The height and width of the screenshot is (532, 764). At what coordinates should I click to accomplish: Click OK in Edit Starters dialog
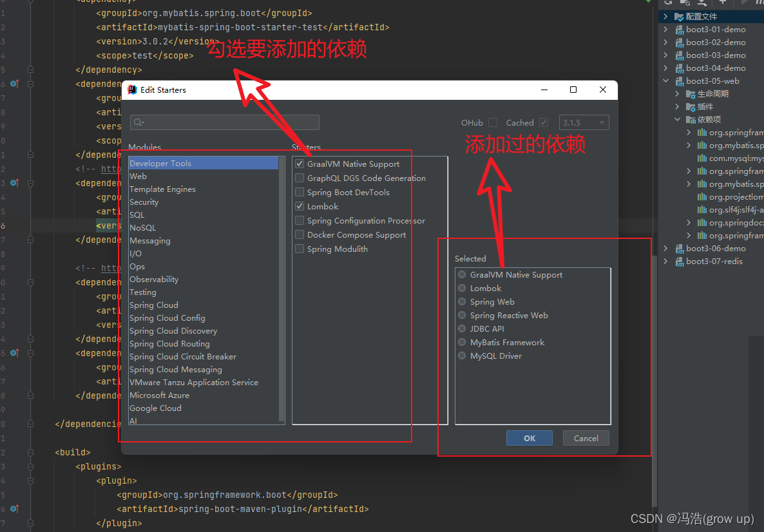tap(529, 438)
